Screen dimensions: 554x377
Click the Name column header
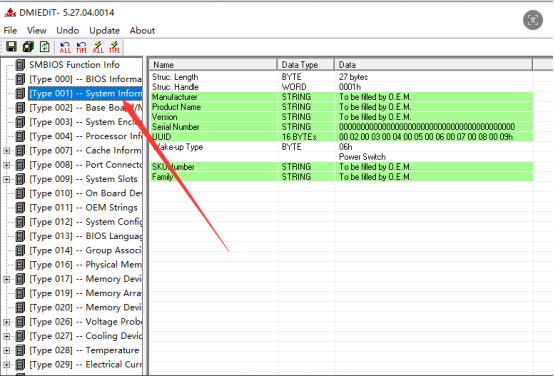click(213, 65)
